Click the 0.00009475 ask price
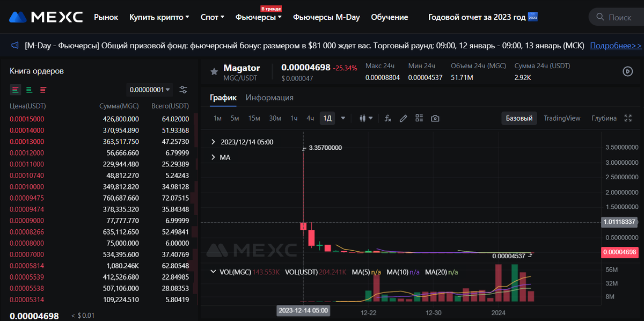This screenshot has height=321, width=644. click(27, 198)
